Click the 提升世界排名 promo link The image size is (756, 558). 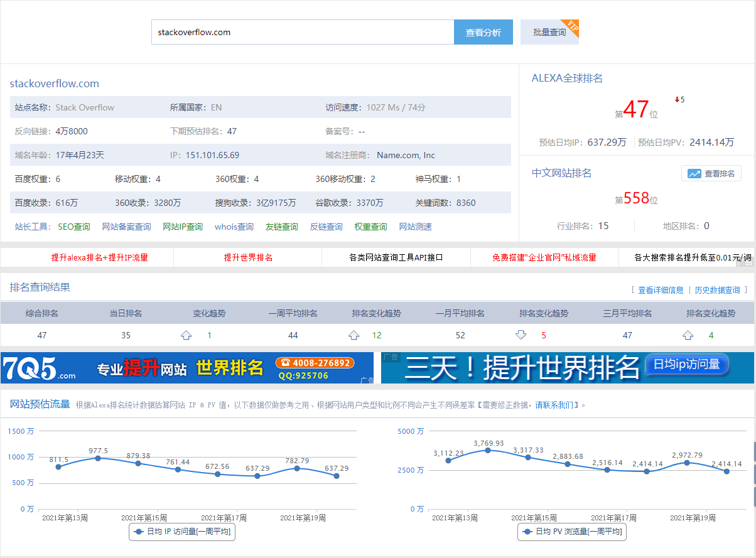click(249, 257)
